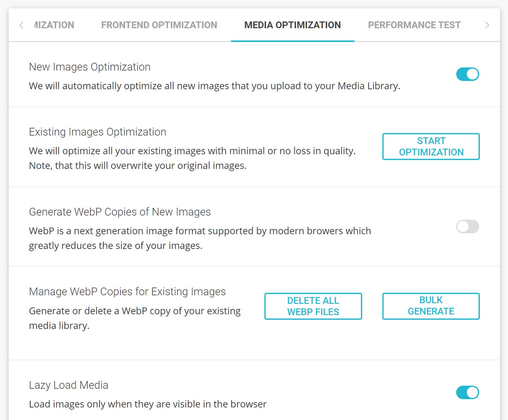Image resolution: width=508 pixels, height=420 pixels.
Task: Click the description about automatically optimizing new uploads
Action: click(214, 86)
